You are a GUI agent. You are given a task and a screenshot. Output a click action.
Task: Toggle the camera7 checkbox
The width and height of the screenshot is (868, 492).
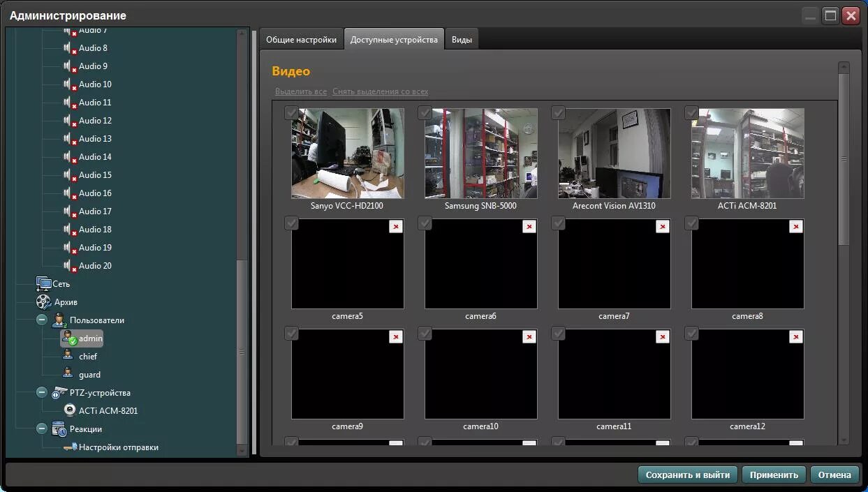point(558,223)
